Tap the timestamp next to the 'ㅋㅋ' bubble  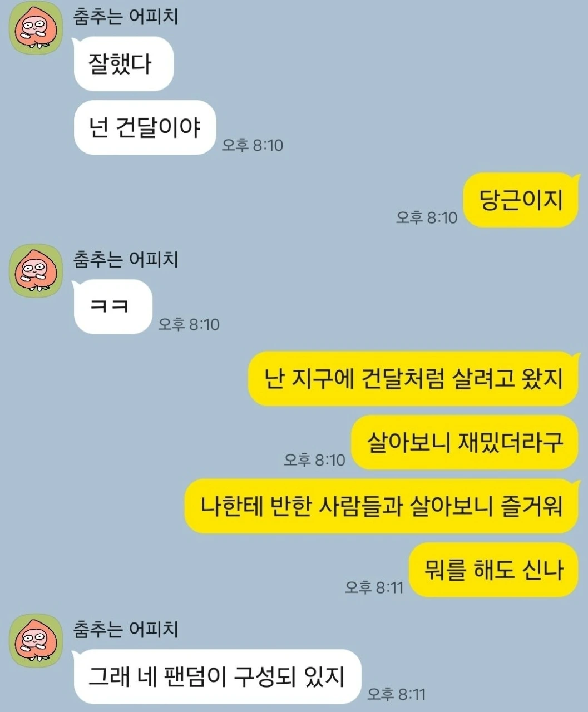[x=189, y=324]
